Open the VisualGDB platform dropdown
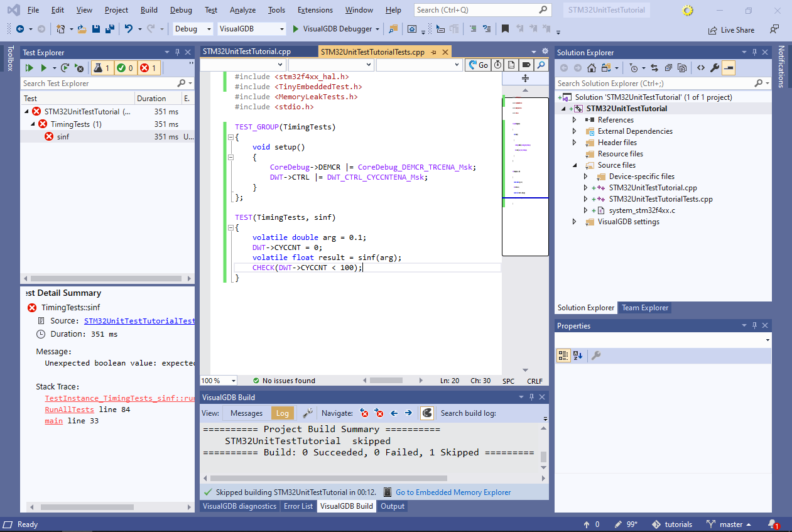This screenshot has height=532, width=792. (x=252, y=29)
